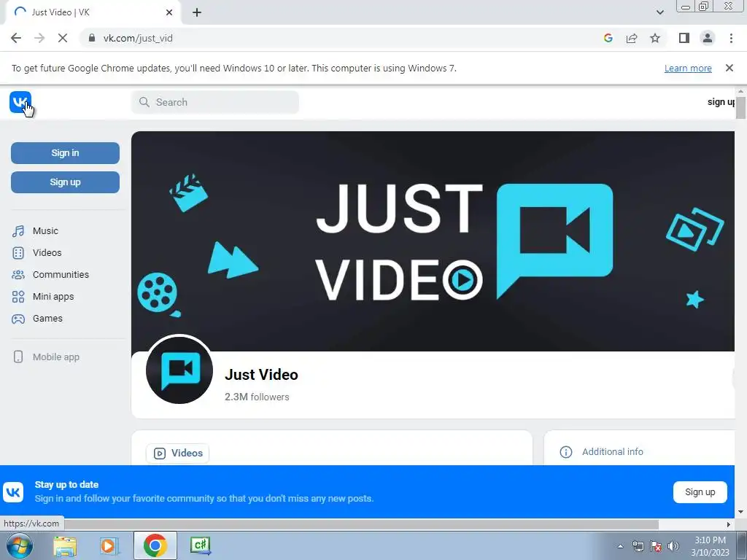747x560 pixels.
Task: Click the VK logo in the header
Action: (20, 102)
